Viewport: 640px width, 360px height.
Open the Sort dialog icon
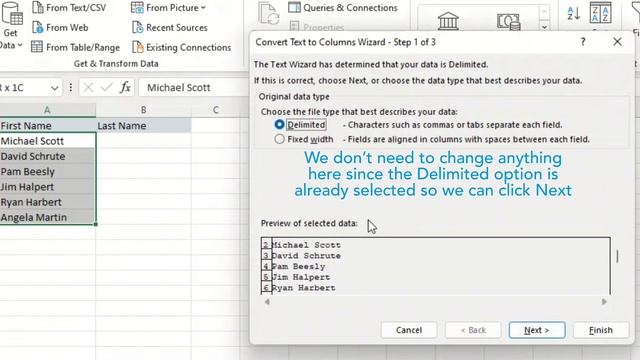600,13
